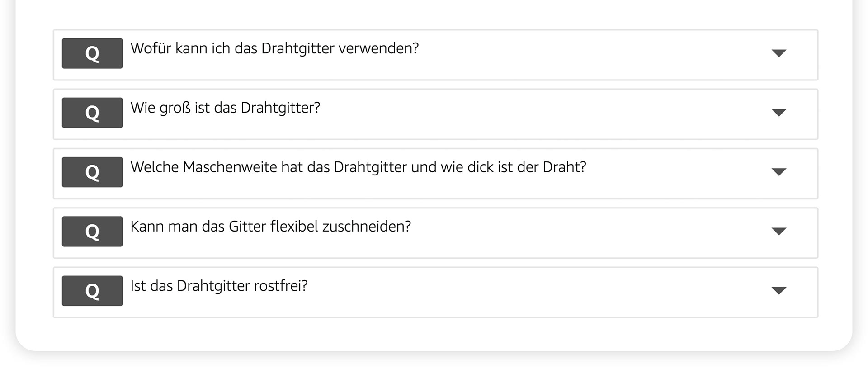This screenshot has height=388, width=868.
Task: Click the question text "Ist das Drahtgitter rostfrei?"
Action: tap(219, 286)
